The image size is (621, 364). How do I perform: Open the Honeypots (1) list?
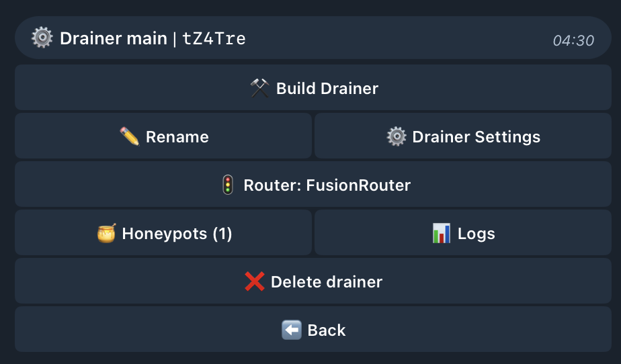163,232
